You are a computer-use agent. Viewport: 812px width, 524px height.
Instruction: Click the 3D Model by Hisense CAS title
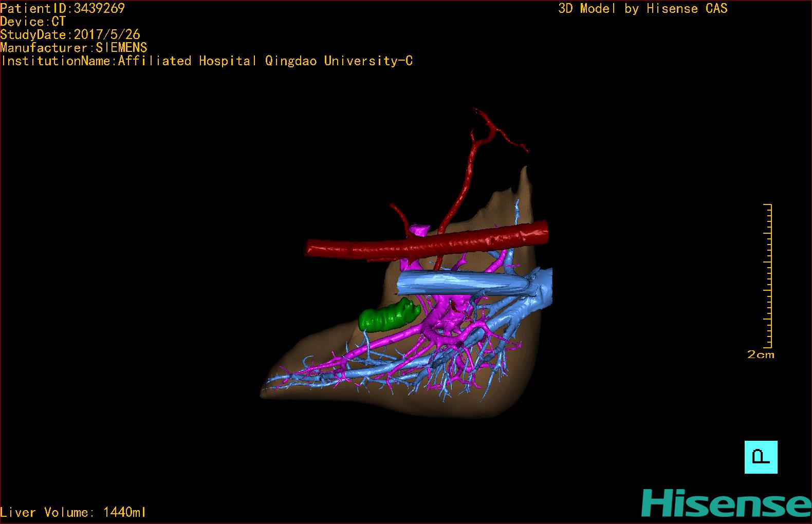pyautogui.click(x=642, y=9)
